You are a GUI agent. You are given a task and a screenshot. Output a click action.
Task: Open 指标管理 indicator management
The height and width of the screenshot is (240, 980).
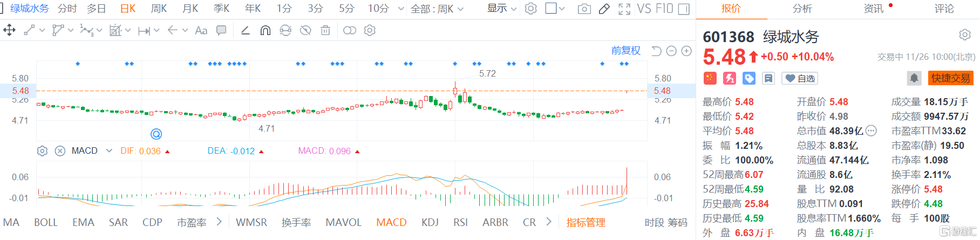tap(586, 222)
